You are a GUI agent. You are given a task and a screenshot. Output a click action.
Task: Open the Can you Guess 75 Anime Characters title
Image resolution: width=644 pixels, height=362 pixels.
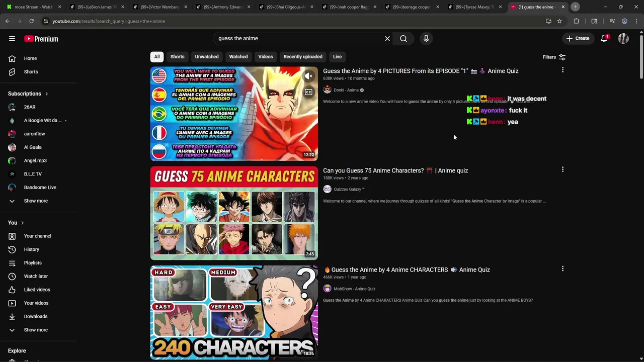coord(395,170)
